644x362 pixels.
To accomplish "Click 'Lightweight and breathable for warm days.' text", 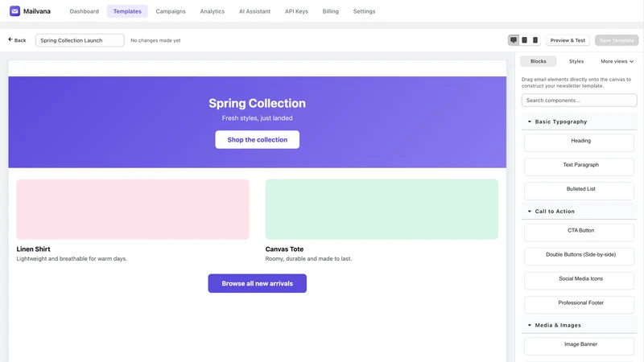I will coord(72,258).
